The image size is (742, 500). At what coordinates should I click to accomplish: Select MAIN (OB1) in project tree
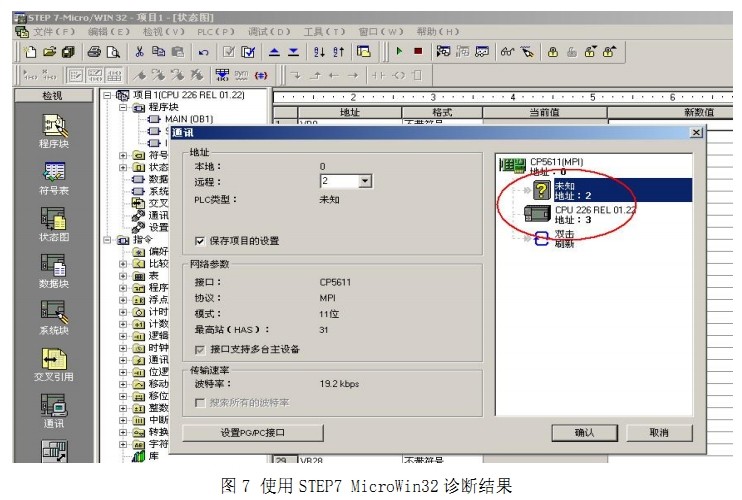point(181,119)
